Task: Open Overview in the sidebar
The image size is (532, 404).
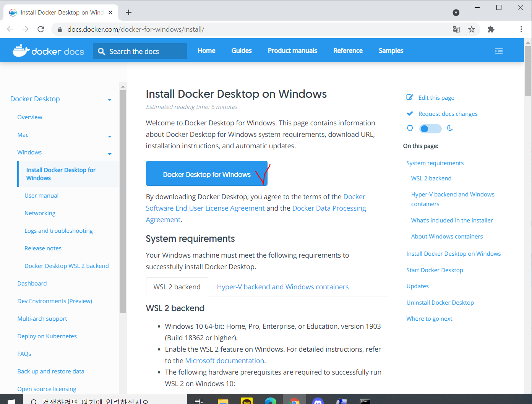Action: point(30,117)
